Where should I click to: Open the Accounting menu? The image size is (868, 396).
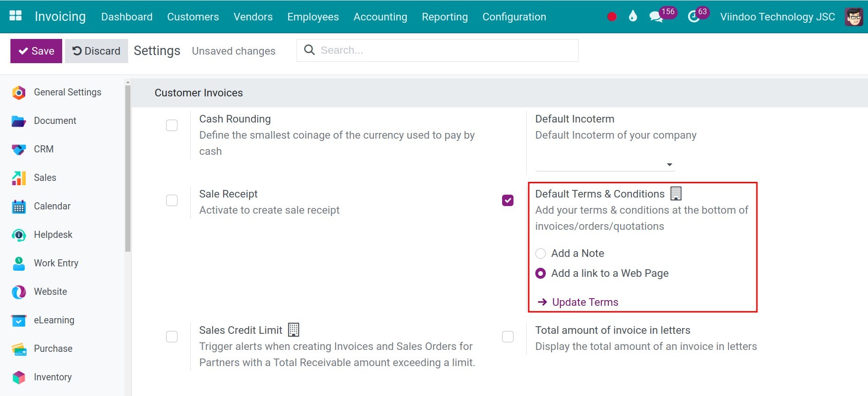tap(380, 17)
